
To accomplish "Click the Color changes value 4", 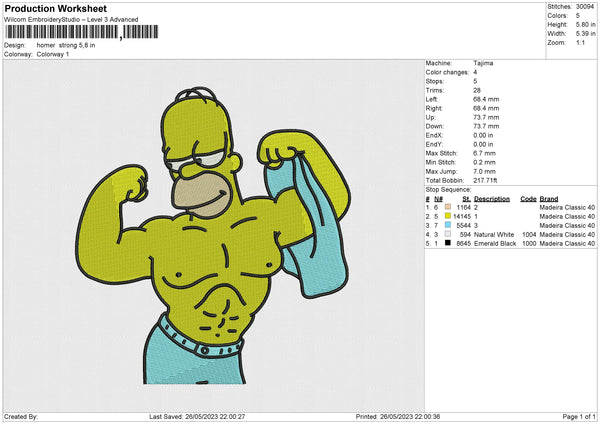I will [x=475, y=72].
